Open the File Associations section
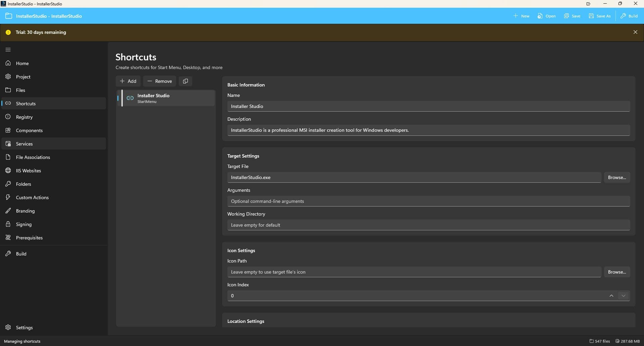Image resolution: width=644 pixels, height=346 pixels. pyautogui.click(x=33, y=157)
